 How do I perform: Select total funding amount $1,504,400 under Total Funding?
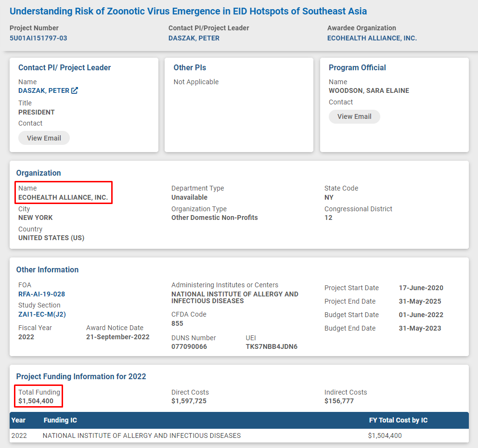click(36, 401)
